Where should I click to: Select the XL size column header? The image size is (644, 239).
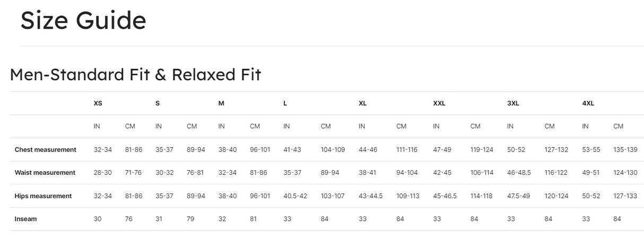pos(363,103)
